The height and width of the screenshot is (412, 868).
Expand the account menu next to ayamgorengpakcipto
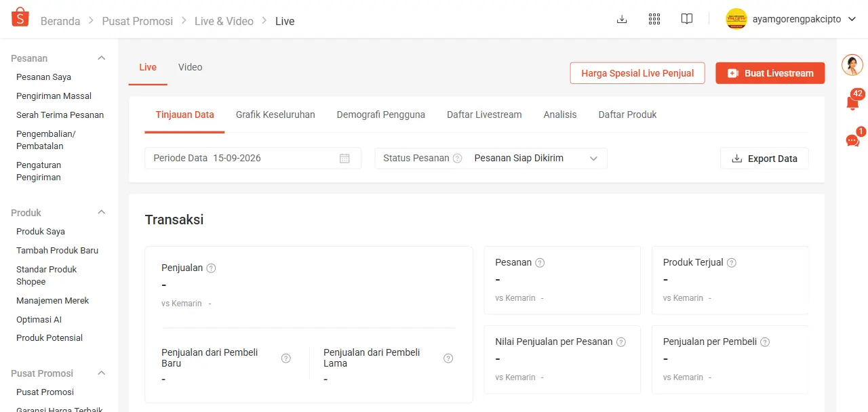(852, 20)
